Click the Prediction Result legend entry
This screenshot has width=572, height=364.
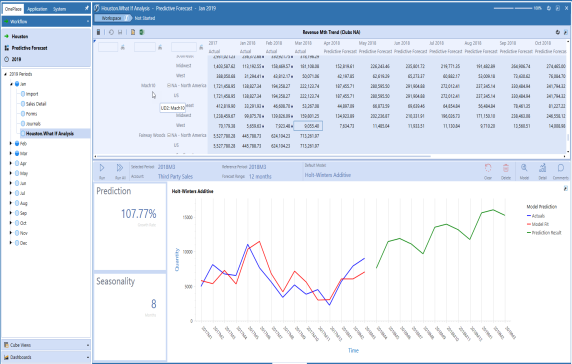tap(544, 233)
